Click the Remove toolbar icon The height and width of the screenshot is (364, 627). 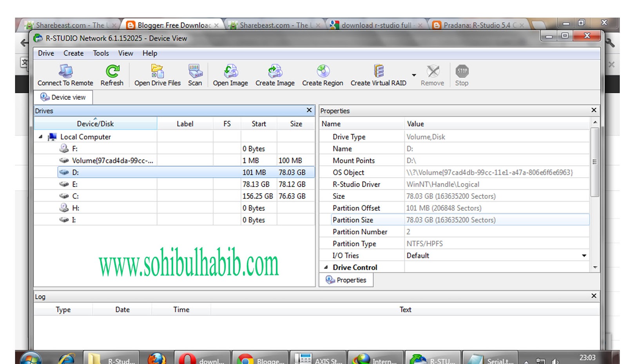(x=433, y=75)
